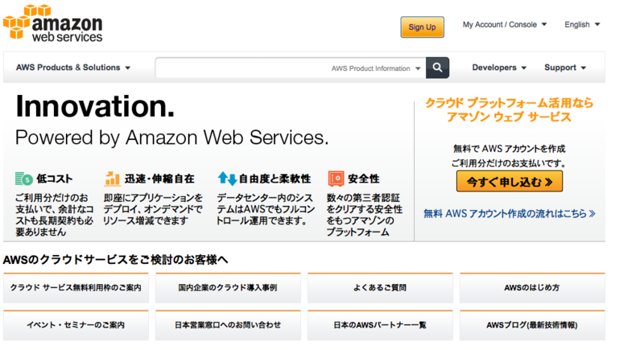Click the green low-cost coin icon
Image resolution: width=644 pixels, height=350 pixels.
pyautogui.click(x=23, y=179)
